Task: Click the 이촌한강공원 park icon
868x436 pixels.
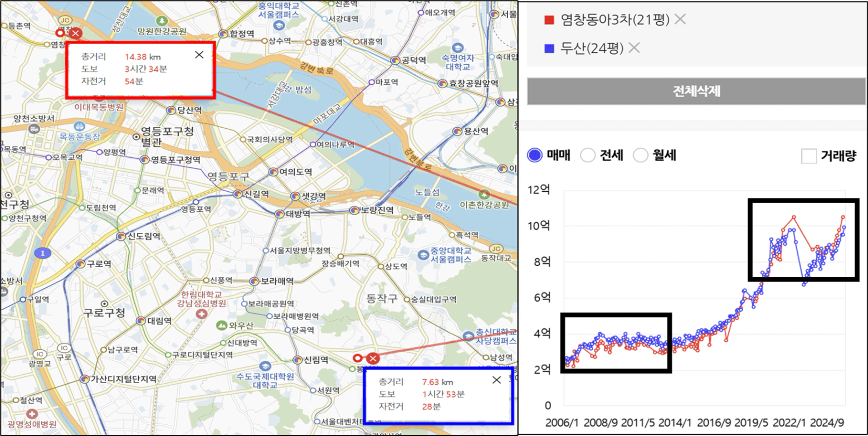Action: 484,193
